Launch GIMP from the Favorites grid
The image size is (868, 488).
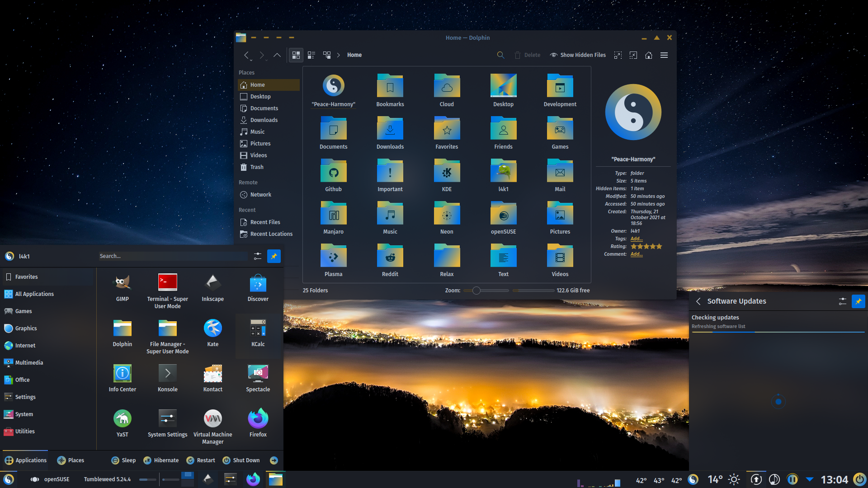tap(122, 288)
